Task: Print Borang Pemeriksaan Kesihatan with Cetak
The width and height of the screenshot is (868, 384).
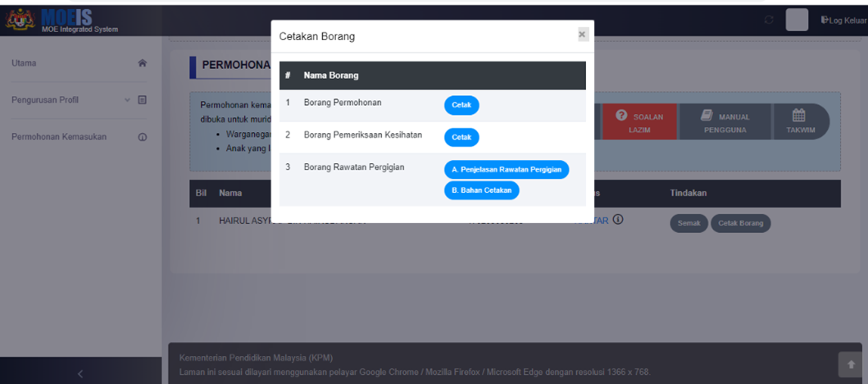Action: [x=461, y=137]
